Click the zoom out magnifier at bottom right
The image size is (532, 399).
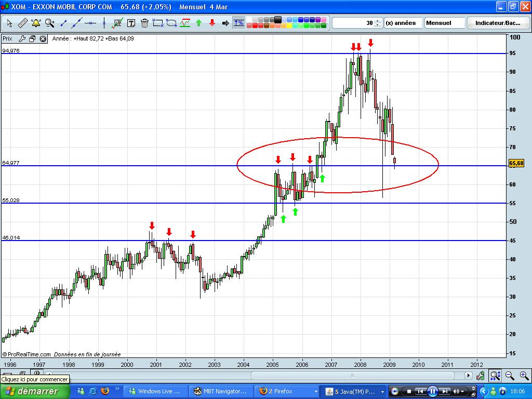(510, 375)
